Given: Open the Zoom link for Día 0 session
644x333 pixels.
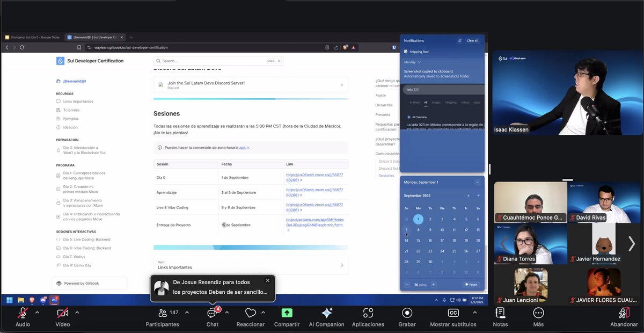Looking at the screenshot, I should tap(314, 177).
